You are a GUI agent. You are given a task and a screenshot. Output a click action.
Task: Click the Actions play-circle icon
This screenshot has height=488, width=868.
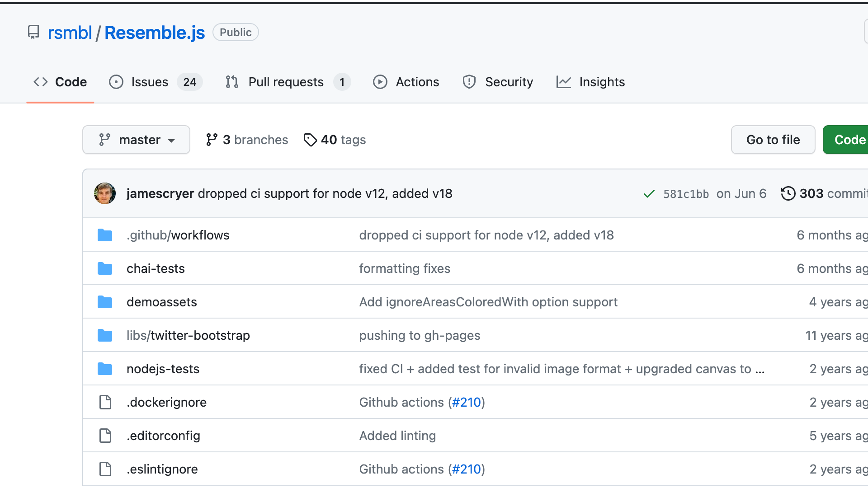pos(380,82)
